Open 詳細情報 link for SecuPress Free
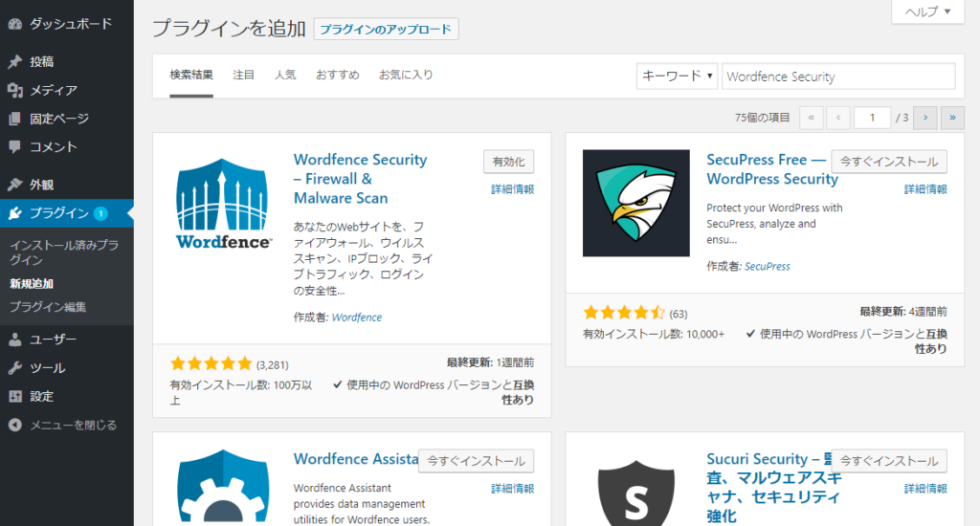This screenshot has width=980, height=526. (925, 189)
